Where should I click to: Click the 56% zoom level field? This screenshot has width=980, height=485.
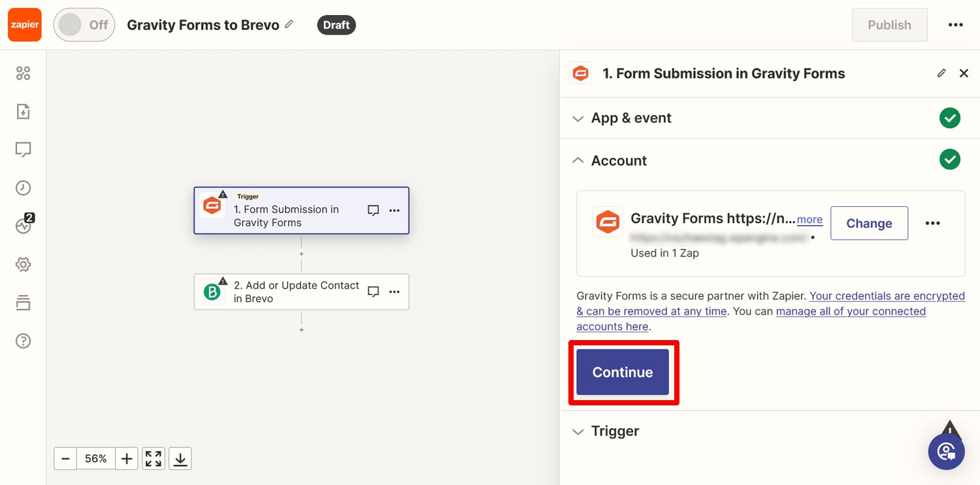(x=96, y=459)
